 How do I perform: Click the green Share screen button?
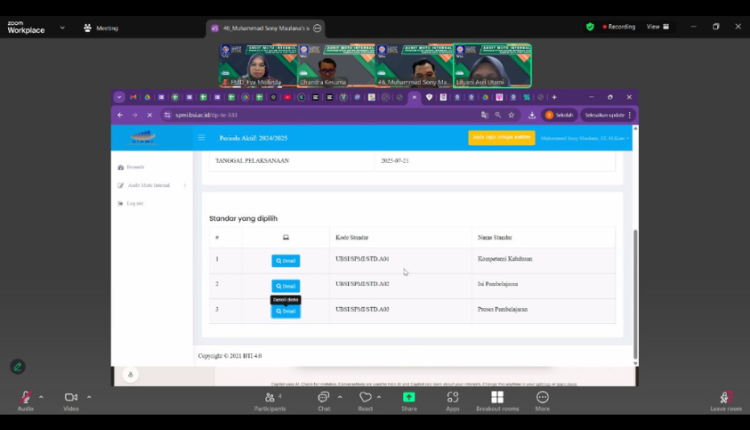[409, 401]
